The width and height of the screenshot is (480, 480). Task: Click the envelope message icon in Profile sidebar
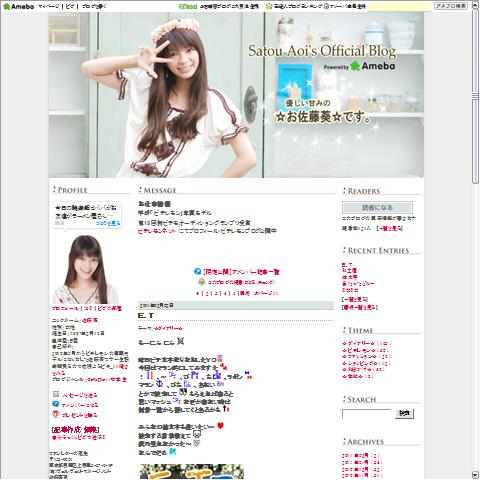point(56,394)
